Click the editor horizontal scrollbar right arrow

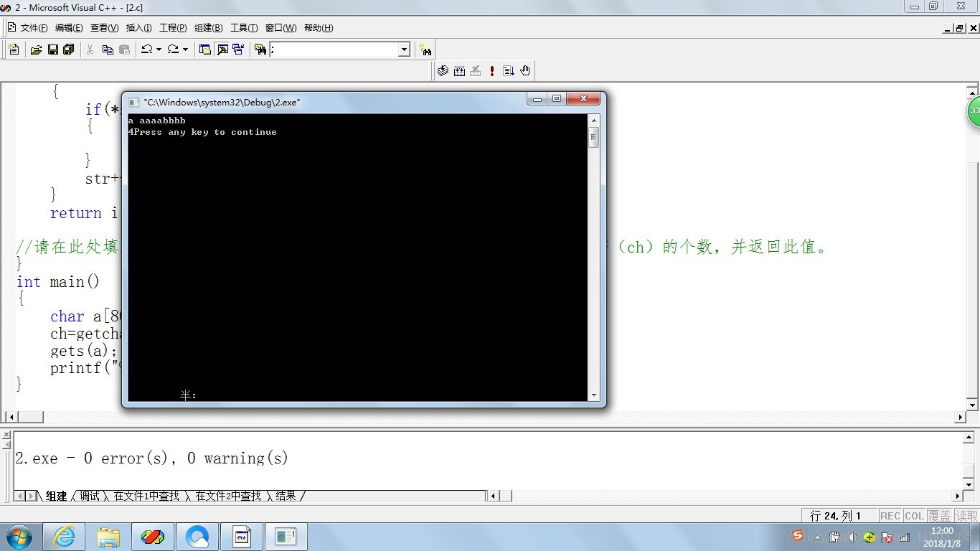(961, 417)
